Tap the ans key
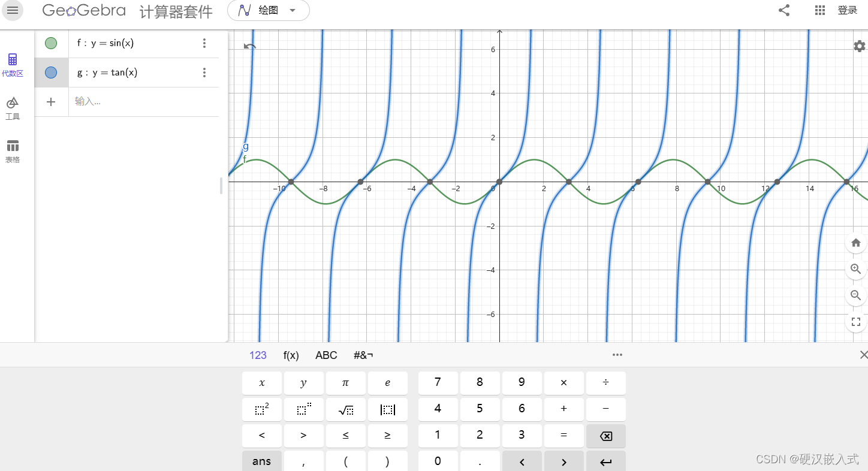Image resolution: width=868 pixels, height=471 pixels. click(x=262, y=461)
